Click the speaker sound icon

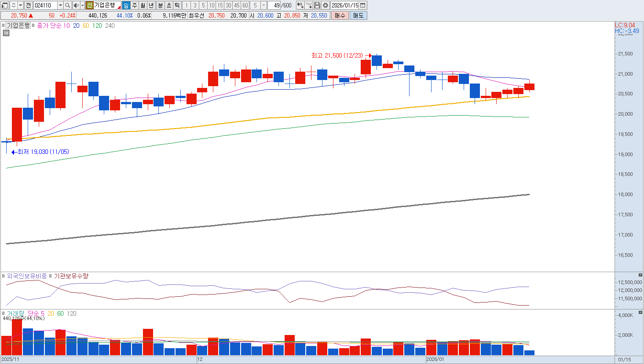tap(76, 5)
